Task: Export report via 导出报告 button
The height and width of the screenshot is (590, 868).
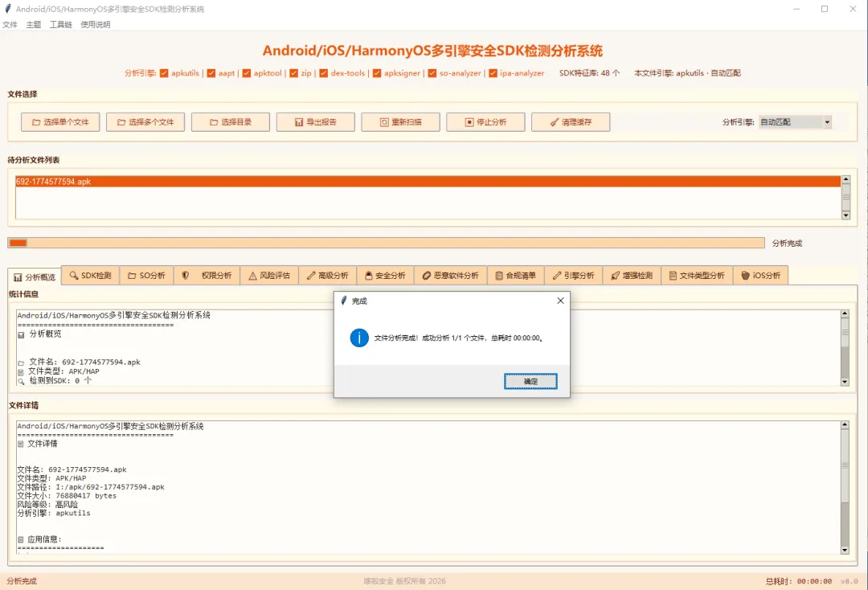Action: coord(316,122)
